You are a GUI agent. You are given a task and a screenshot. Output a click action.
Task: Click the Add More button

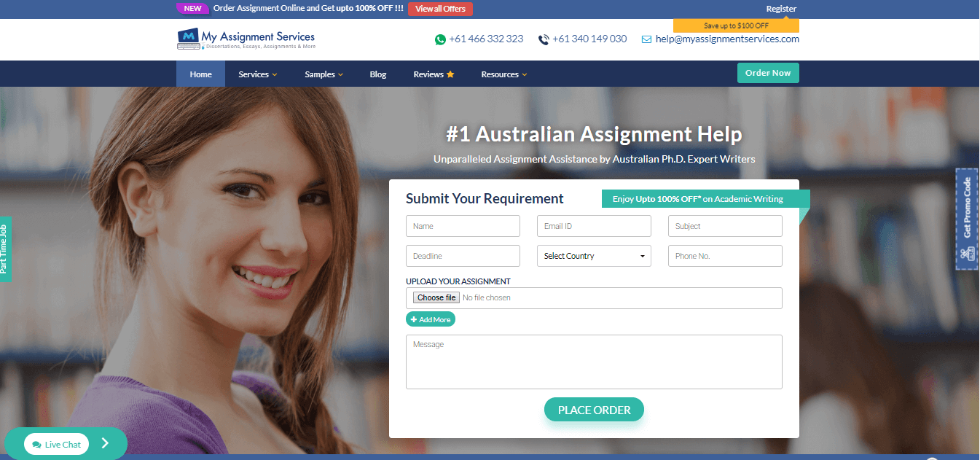430,319
